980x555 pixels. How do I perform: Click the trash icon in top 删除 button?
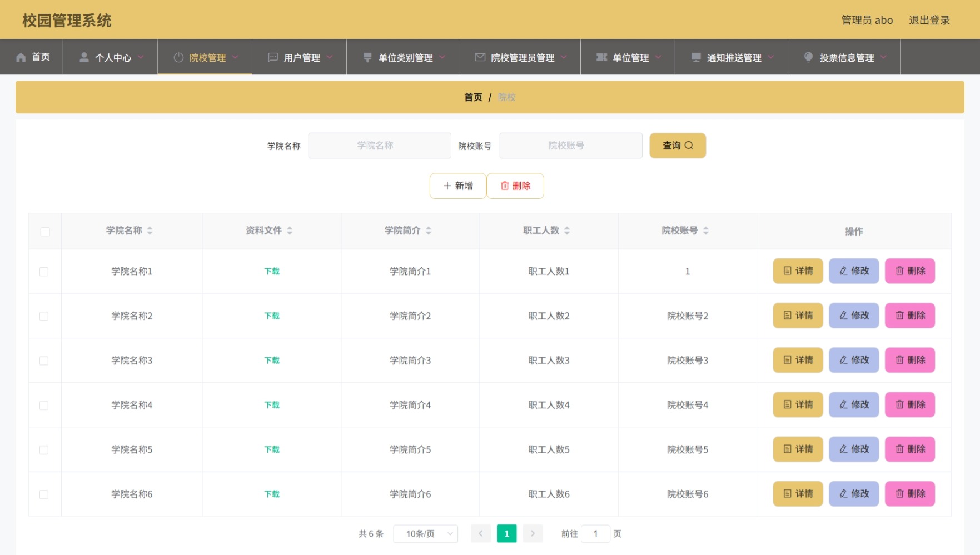click(505, 186)
